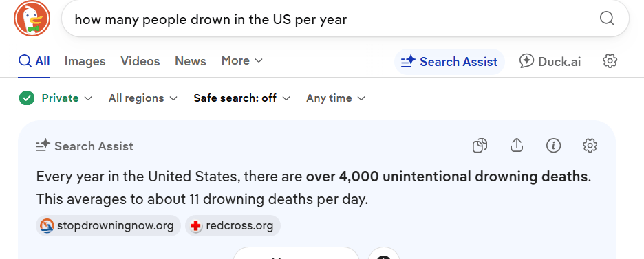Image resolution: width=644 pixels, height=259 pixels.
Task: Expand the Any time filter
Action: (x=336, y=98)
